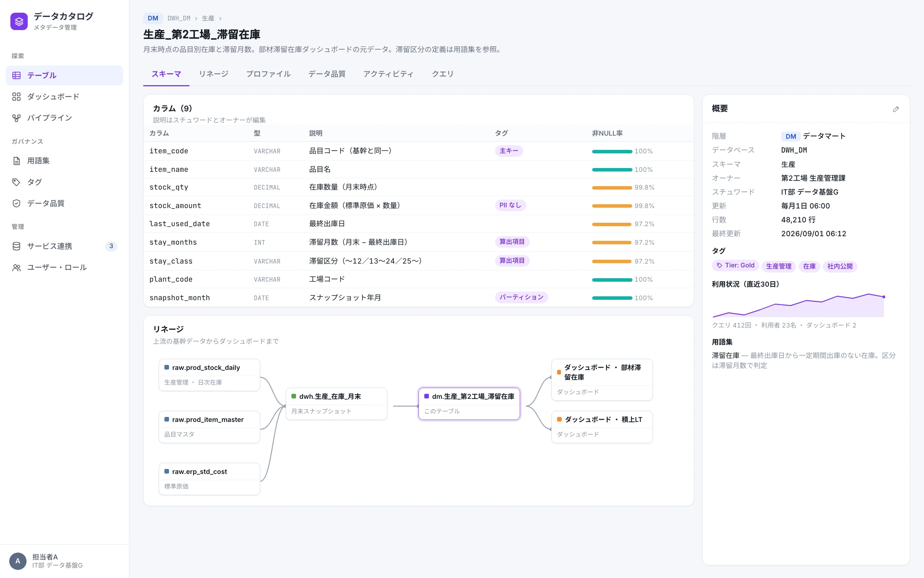Click the 社内公開 tag chip
The height and width of the screenshot is (578, 924).
click(x=840, y=266)
